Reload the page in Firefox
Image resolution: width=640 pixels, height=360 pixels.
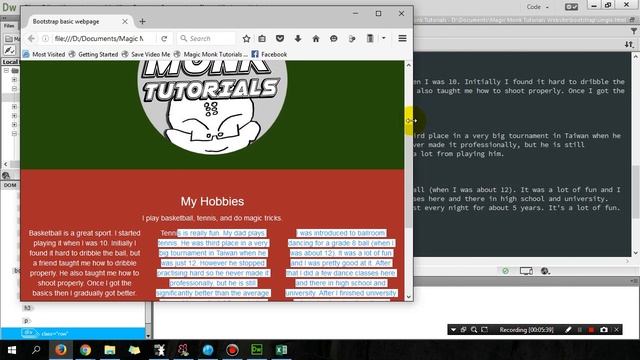click(x=164, y=38)
